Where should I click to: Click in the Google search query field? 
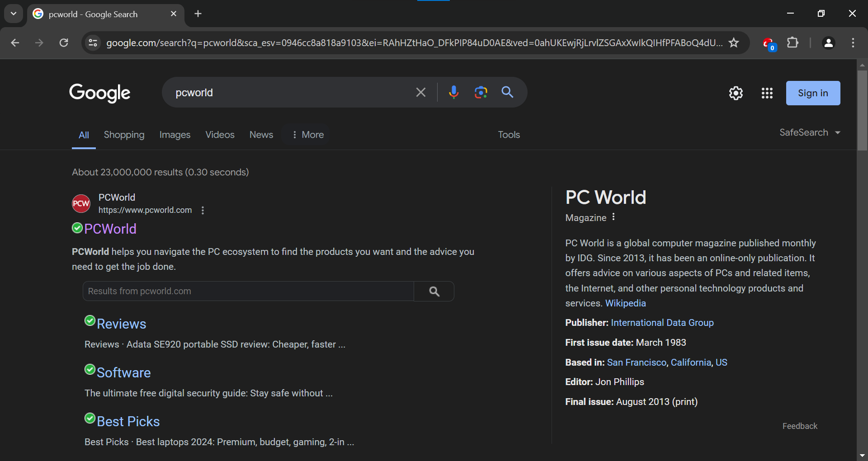(289, 93)
